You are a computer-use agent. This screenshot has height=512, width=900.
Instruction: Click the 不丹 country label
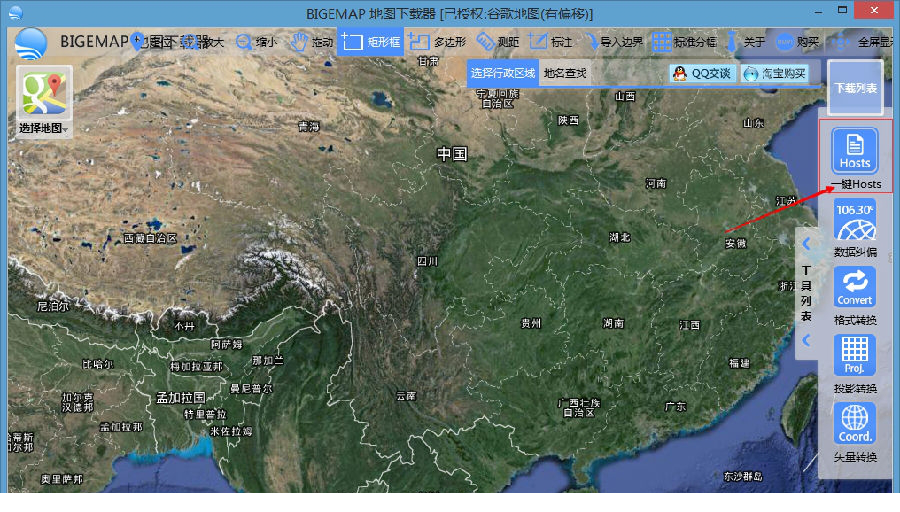click(x=184, y=326)
